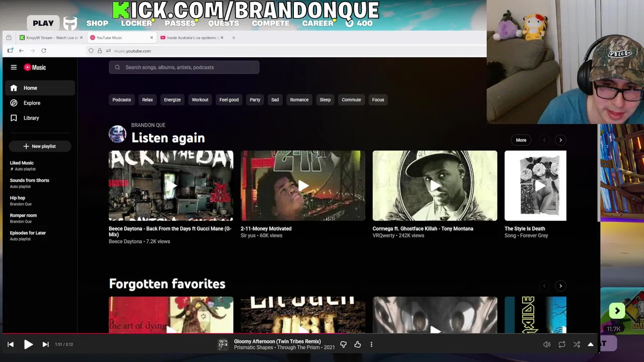Click the search songs, albums, artists field
This screenshot has width=644, height=362.
[x=184, y=67]
